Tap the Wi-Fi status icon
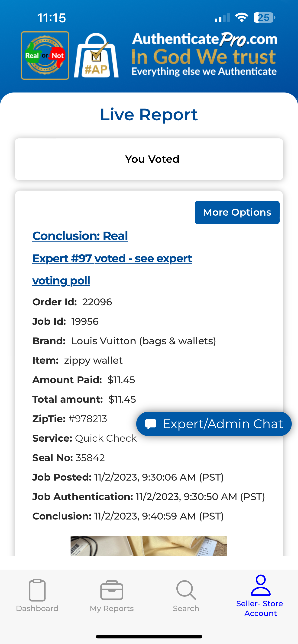Screen dimensions: 298x644 pos(241,17)
